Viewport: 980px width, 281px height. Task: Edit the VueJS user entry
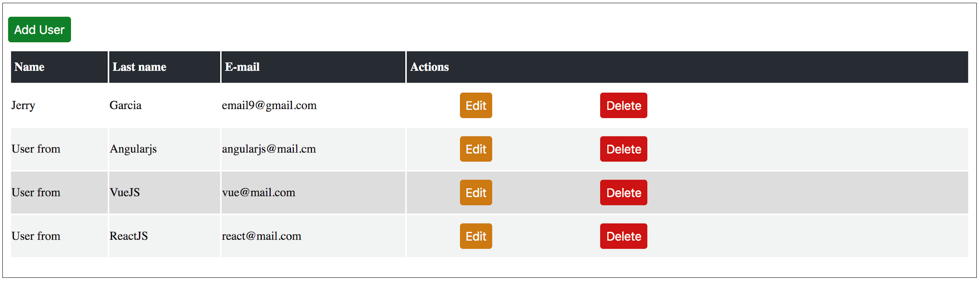point(475,193)
